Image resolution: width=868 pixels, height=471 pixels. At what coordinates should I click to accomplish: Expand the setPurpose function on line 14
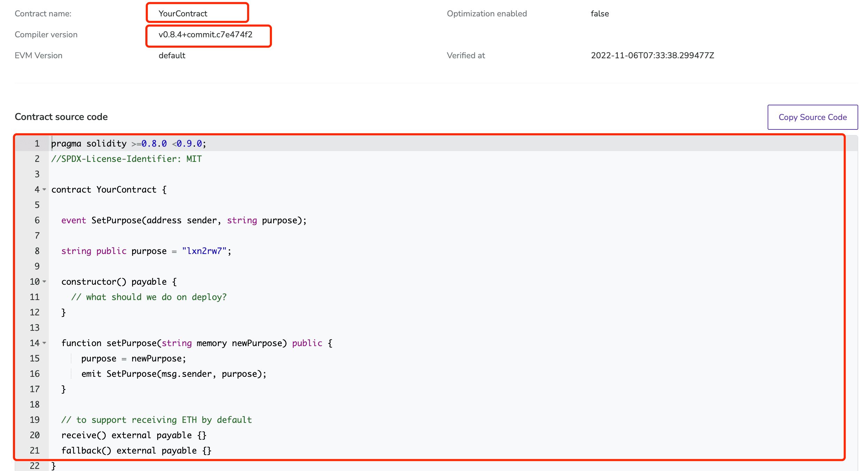pos(45,343)
